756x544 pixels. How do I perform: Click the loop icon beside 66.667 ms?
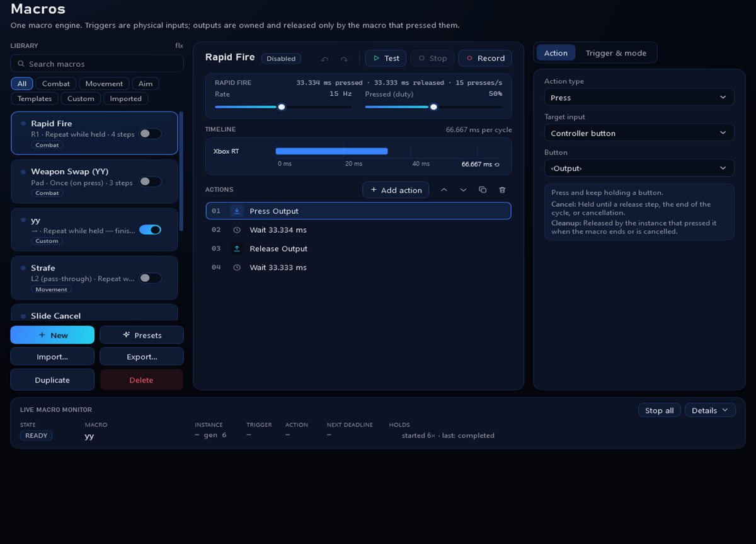497,165
